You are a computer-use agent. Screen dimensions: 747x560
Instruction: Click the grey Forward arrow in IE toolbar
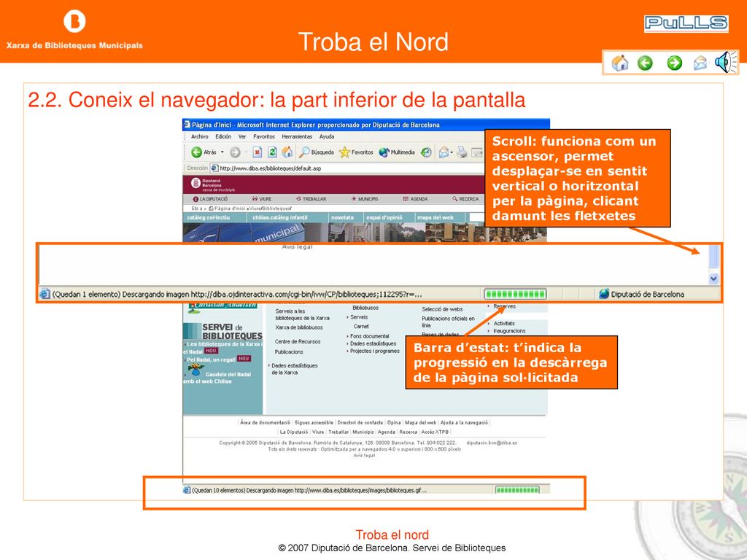(235, 152)
